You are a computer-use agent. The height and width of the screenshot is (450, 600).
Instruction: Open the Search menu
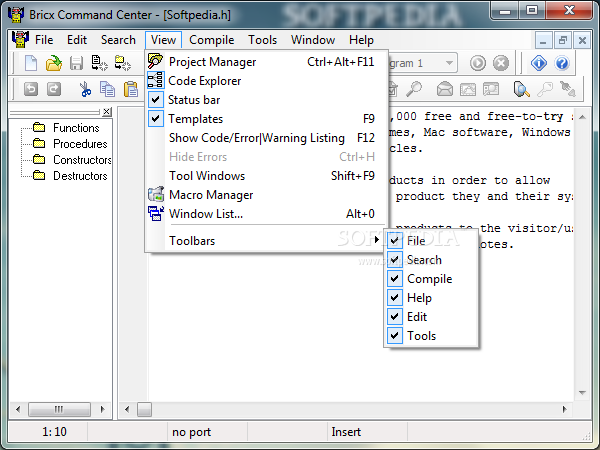click(118, 40)
